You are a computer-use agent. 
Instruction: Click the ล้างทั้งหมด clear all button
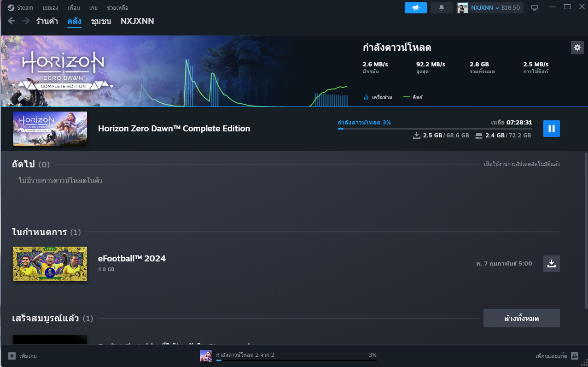tap(522, 318)
